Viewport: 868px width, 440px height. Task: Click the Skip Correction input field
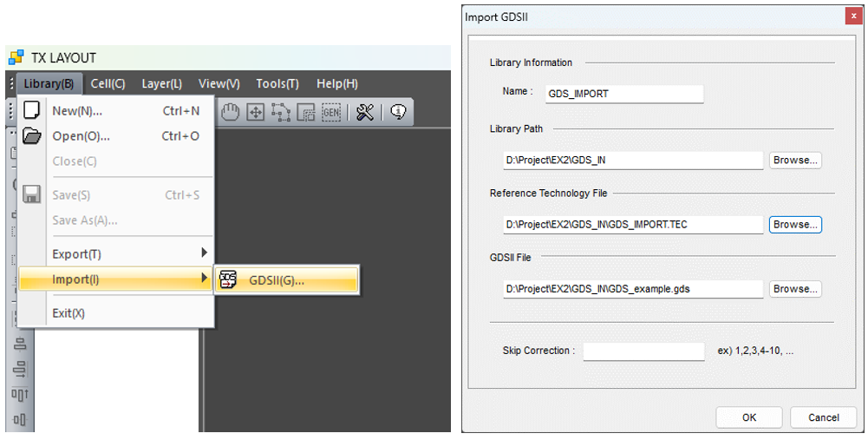click(x=643, y=351)
